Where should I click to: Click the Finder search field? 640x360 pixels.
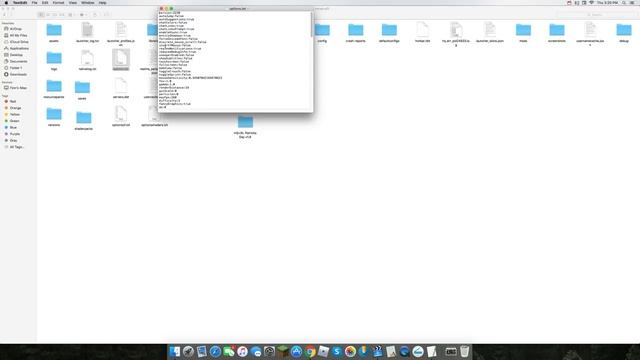[596, 15]
